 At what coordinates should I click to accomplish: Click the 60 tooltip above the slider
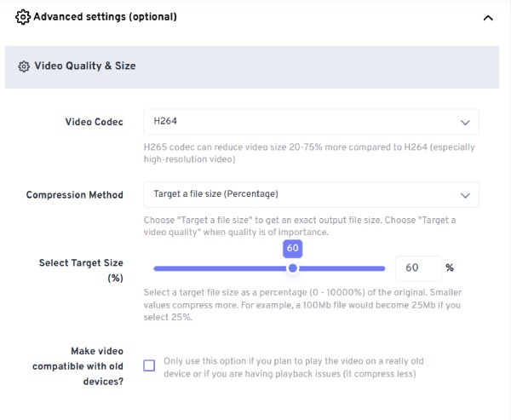tap(293, 248)
